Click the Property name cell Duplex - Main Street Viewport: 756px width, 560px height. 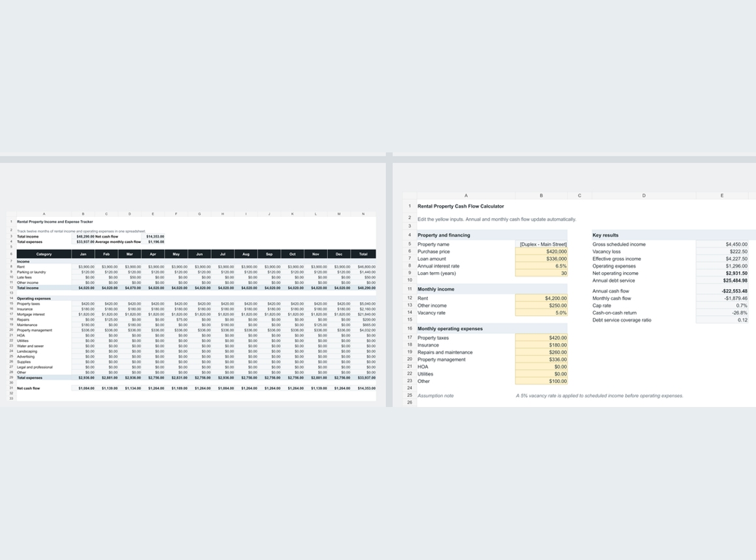click(541, 244)
